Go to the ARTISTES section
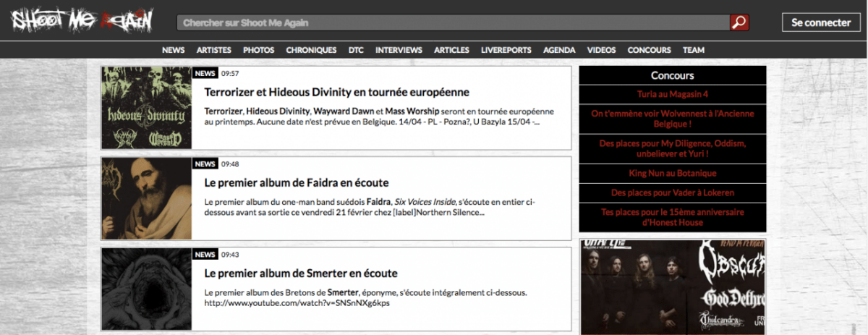Viewport: 868px width, 335px height. pyautogui.click(x=214, y=50)
